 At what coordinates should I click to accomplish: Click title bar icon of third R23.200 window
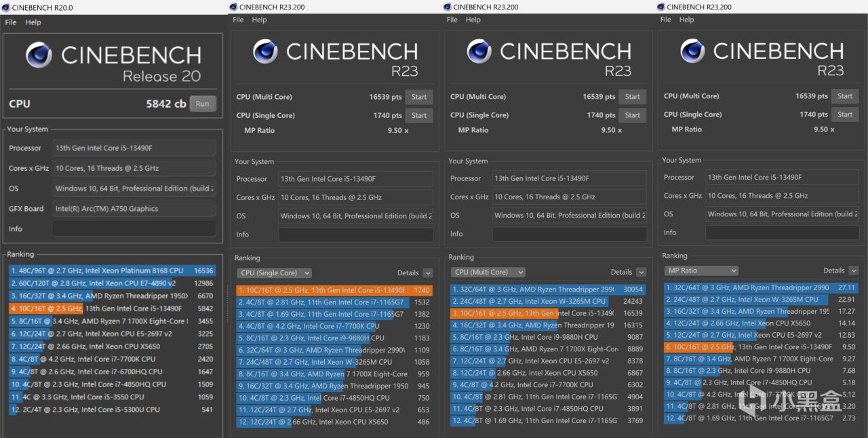click(x=660, y=7)
